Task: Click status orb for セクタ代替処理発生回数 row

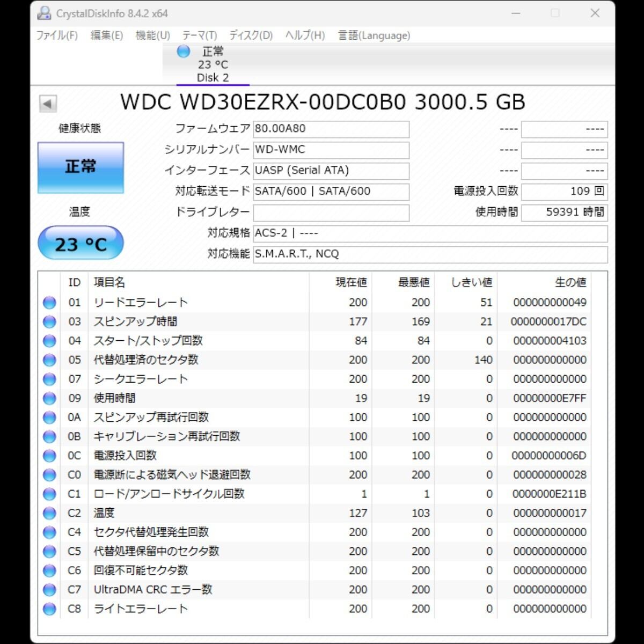Action: point(49,532)
